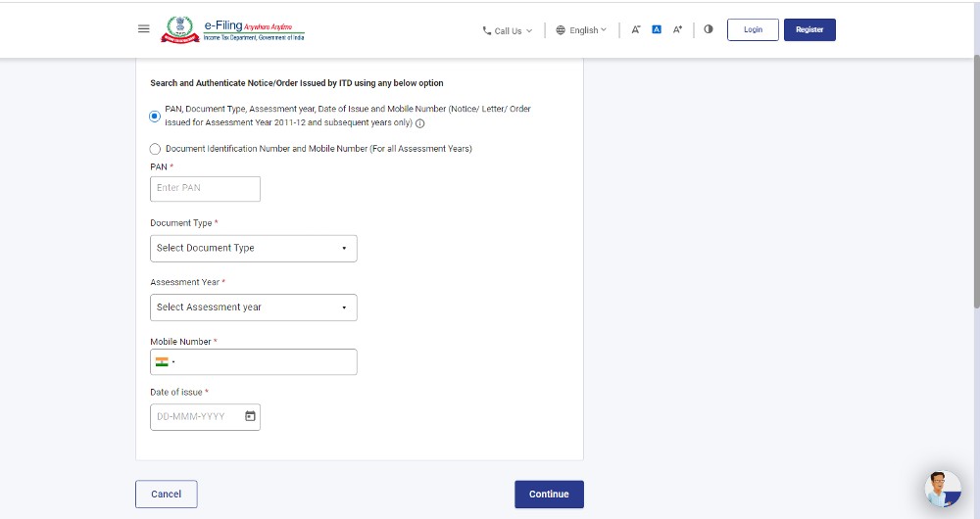Select Document Identification Number radio option
Viewport: 980px width, 519px height.
155,149
